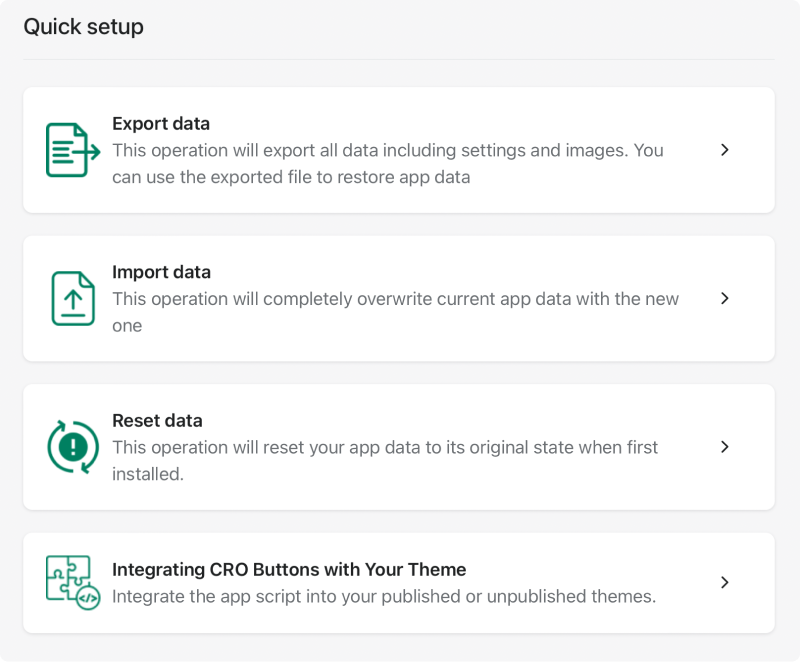
Task: Click the Import data upload file icon
Action: coord(73,298)
